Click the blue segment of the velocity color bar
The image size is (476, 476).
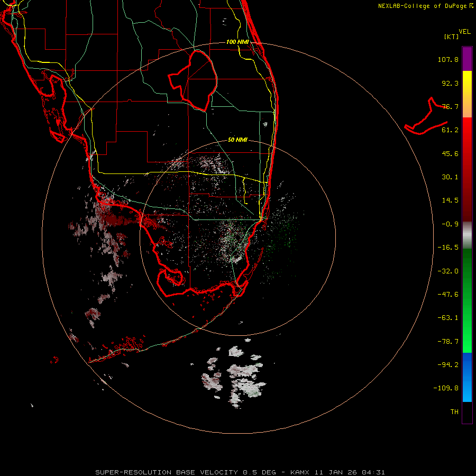point(467,377)
